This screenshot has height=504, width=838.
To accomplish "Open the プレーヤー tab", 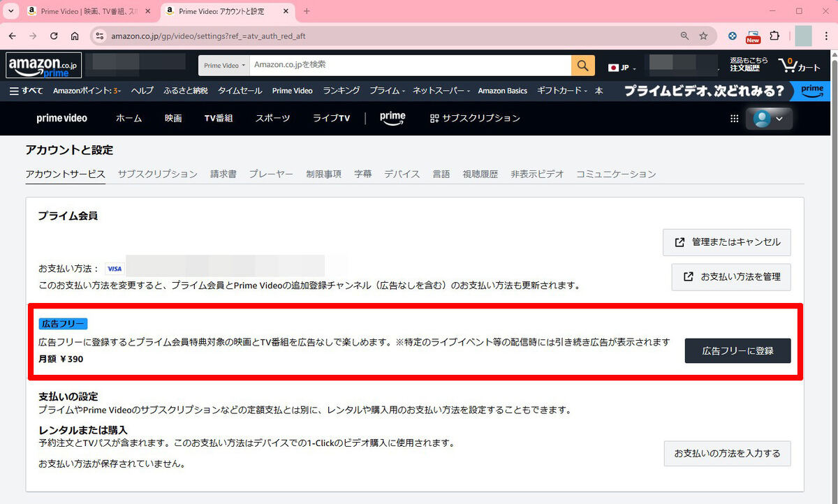I will pos(271,174).
